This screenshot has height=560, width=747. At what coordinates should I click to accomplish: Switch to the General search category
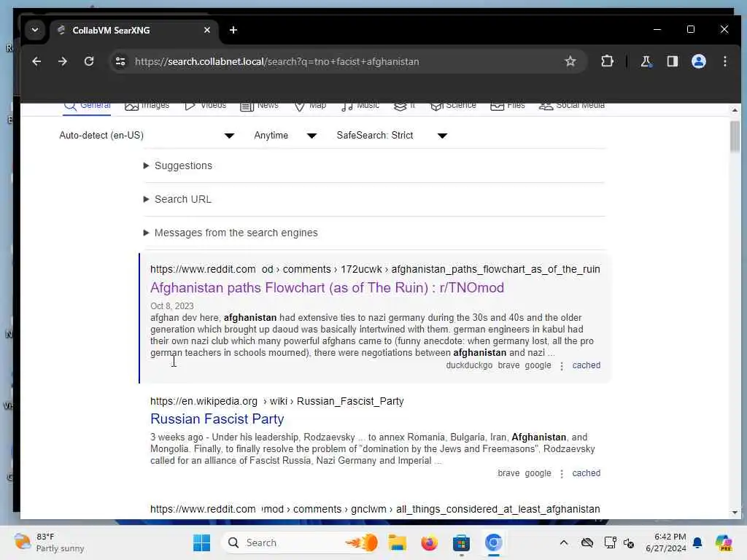[88, 106]
